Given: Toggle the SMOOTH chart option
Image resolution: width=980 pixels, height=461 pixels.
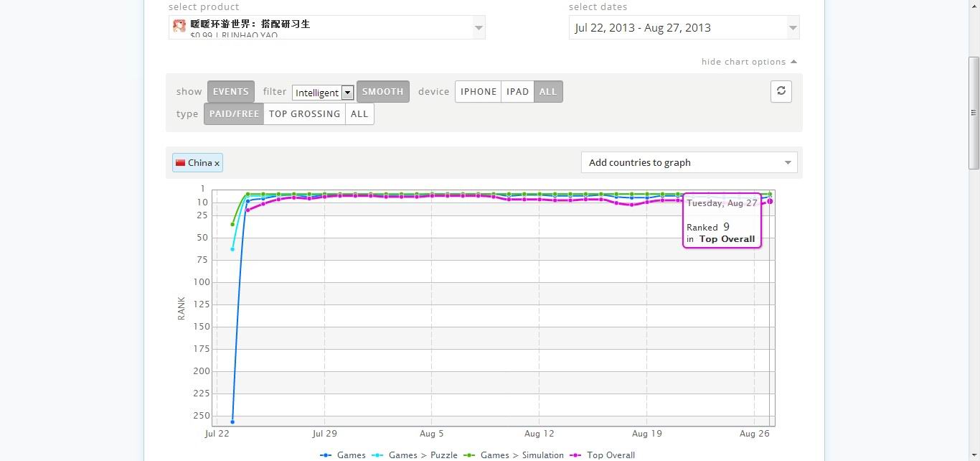Looking at the screenshot, I should [382, 92].
